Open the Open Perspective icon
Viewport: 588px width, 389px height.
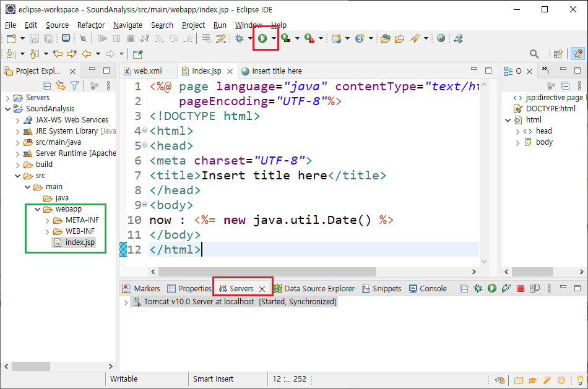click(558, 54)
